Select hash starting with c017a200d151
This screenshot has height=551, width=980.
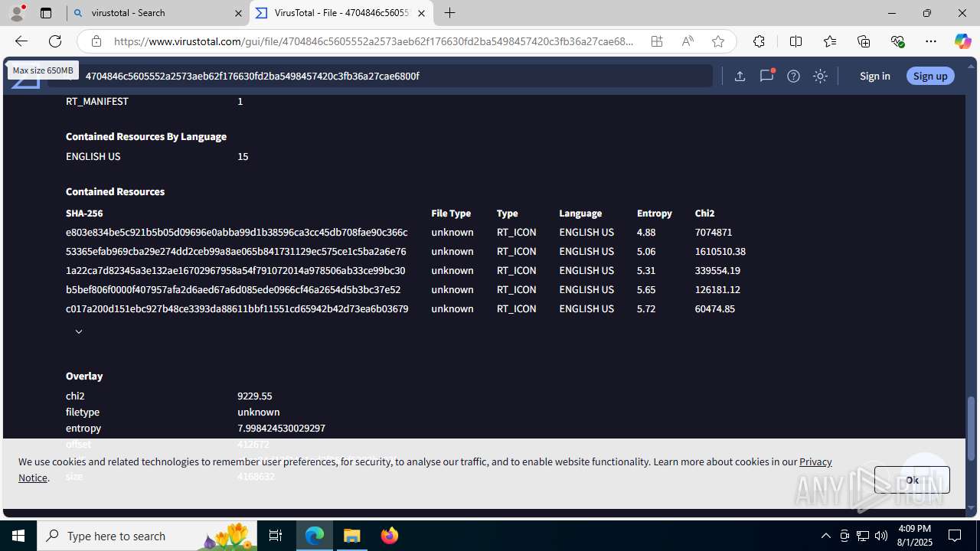[237, 308]
